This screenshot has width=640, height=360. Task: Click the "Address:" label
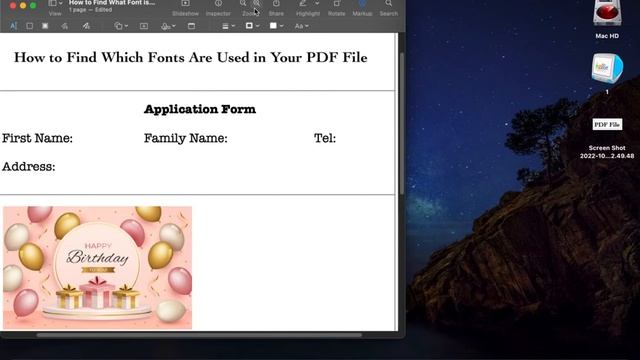point(29,167)
